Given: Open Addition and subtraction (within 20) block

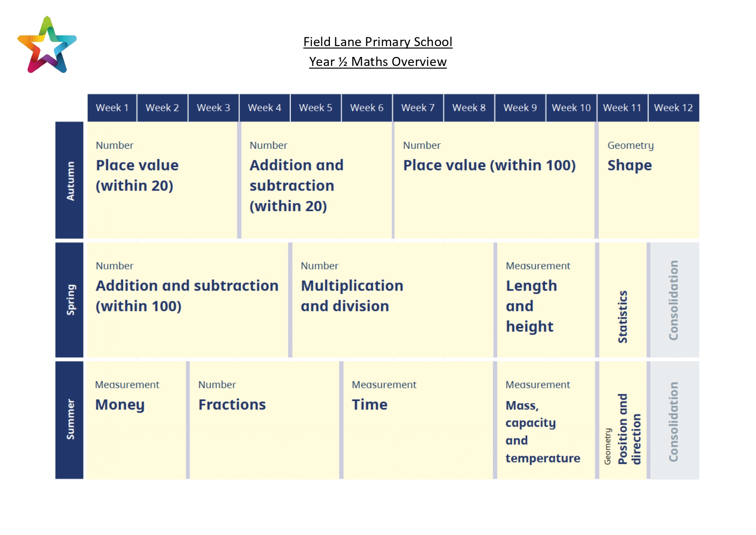Looking at the screenshot, I should click(316, 180).
